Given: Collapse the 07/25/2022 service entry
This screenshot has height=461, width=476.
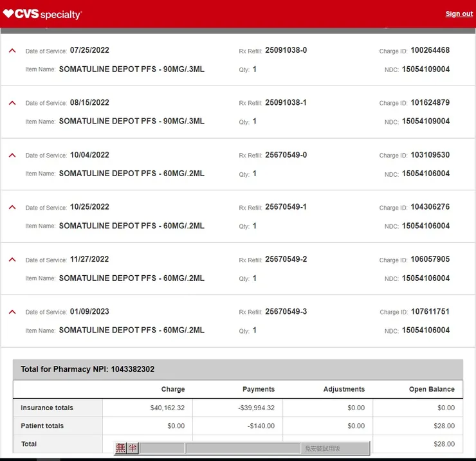Looking at the screenshot, I should 12,51.
